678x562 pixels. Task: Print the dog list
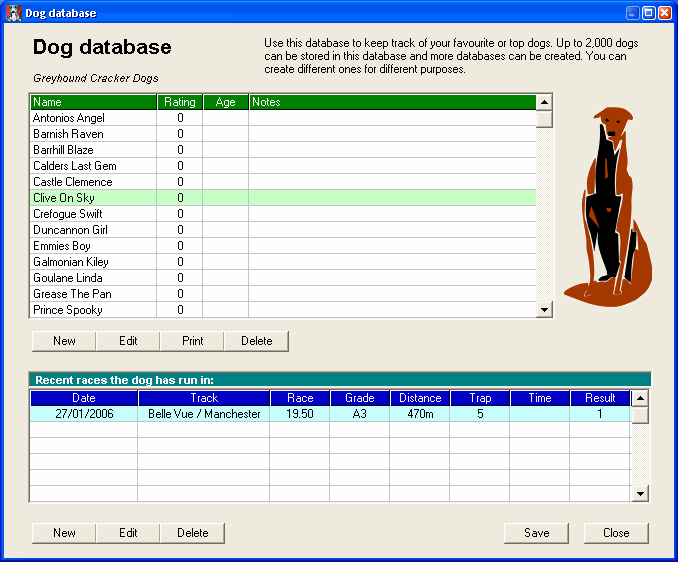pos(192,341)
